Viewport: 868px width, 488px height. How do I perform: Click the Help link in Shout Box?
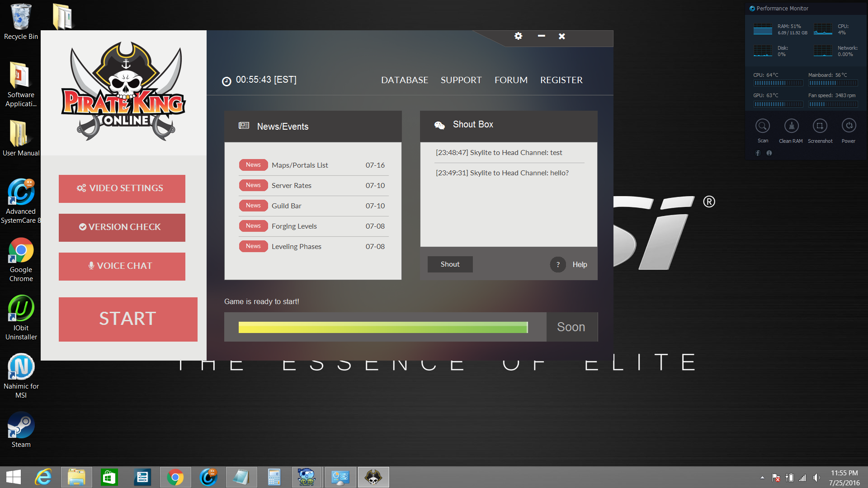580,265
